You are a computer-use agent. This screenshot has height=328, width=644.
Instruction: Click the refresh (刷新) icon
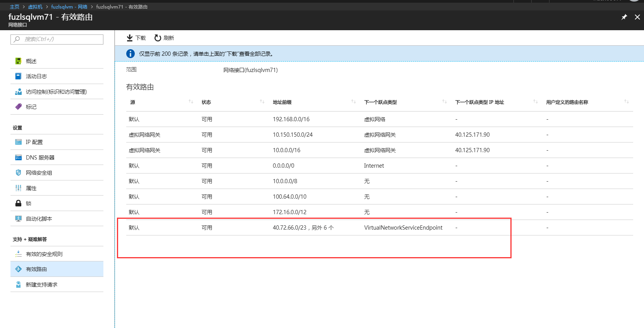[158, 38]
